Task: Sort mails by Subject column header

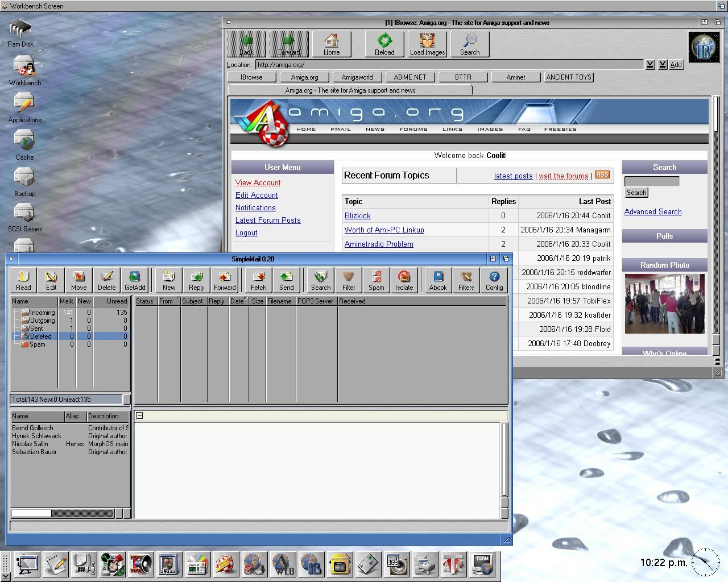Action: click(x=192, y=301)
